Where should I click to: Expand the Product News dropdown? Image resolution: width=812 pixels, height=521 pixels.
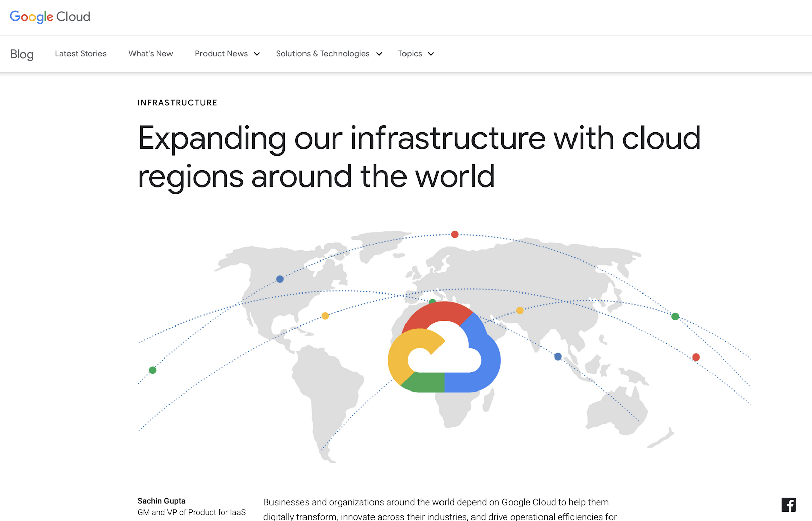click(226, 54)
